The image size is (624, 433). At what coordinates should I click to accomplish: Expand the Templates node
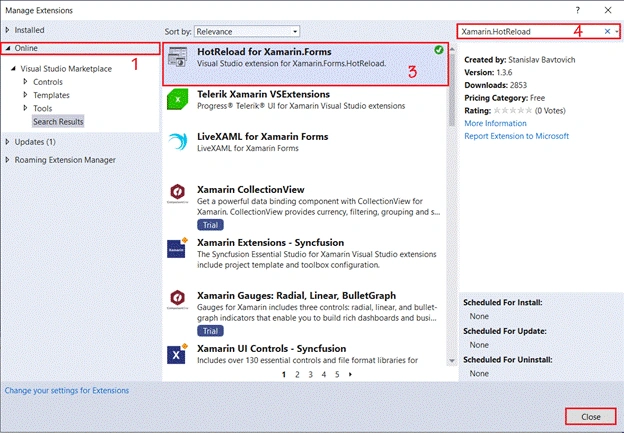pyautogui.click(x=25, y=95)
